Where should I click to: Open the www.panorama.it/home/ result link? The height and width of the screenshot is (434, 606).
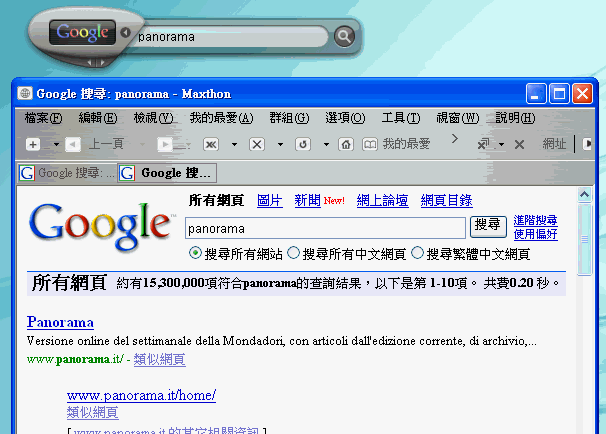click(141, 395)
